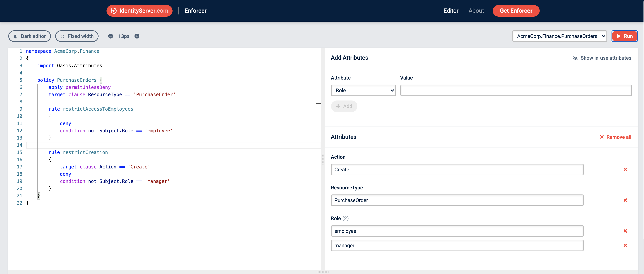Run the policy evaluation
Image resolution: width=644 pixels, height=274 pixels.
[624, 36]
